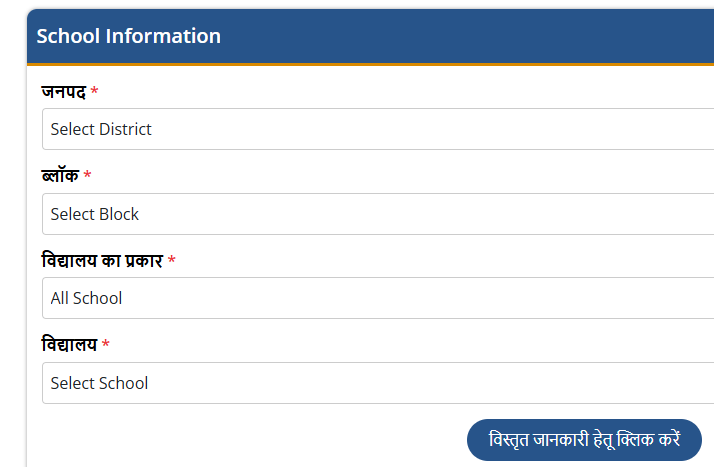The image size is (714, 467).
Task: Click the जनपद field label
Action: (x=63, y=92)
